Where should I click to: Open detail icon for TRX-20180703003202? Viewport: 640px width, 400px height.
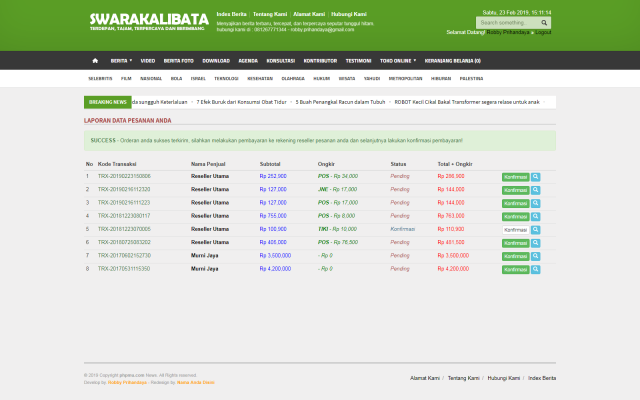(x=536, y=242)
